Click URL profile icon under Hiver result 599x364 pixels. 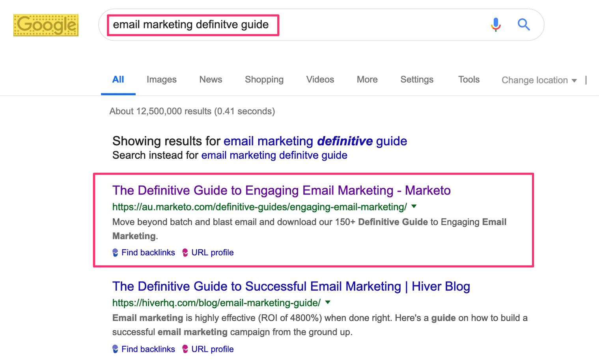(x=185, y=349)
